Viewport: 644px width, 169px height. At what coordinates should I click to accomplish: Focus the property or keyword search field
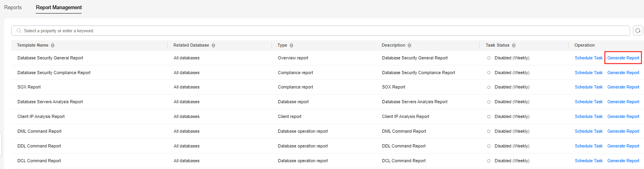point(320,31)
